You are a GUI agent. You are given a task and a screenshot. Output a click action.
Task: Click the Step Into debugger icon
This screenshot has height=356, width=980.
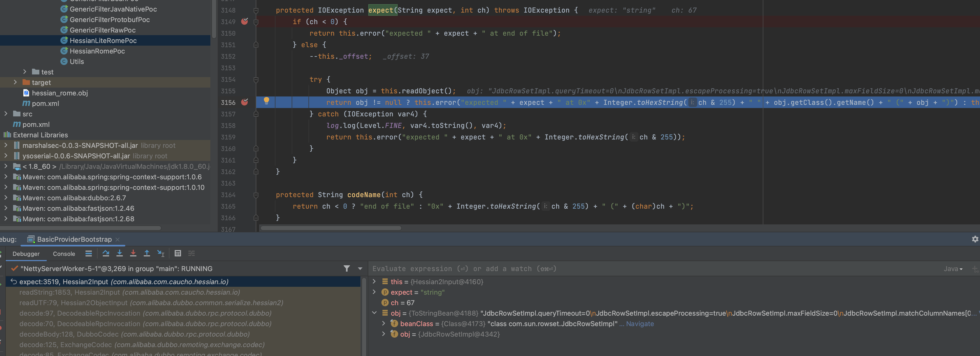point(119,253)
